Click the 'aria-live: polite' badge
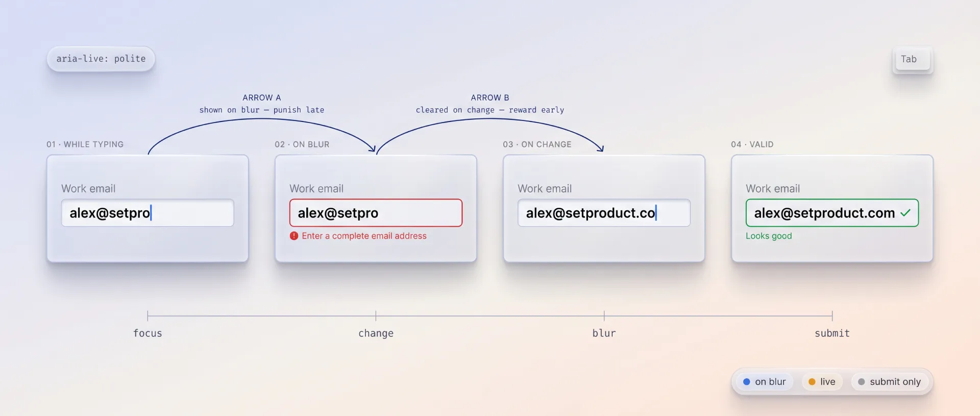 [101, 59]
